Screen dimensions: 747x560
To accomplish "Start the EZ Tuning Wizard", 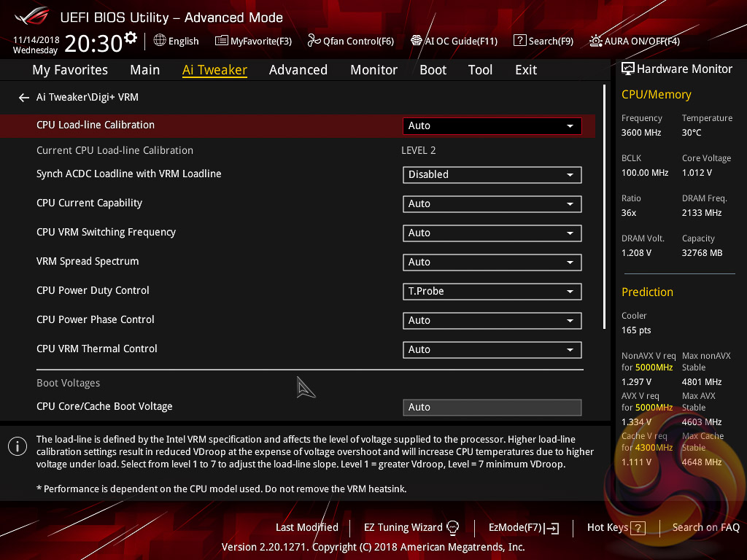I will (411, 527).
